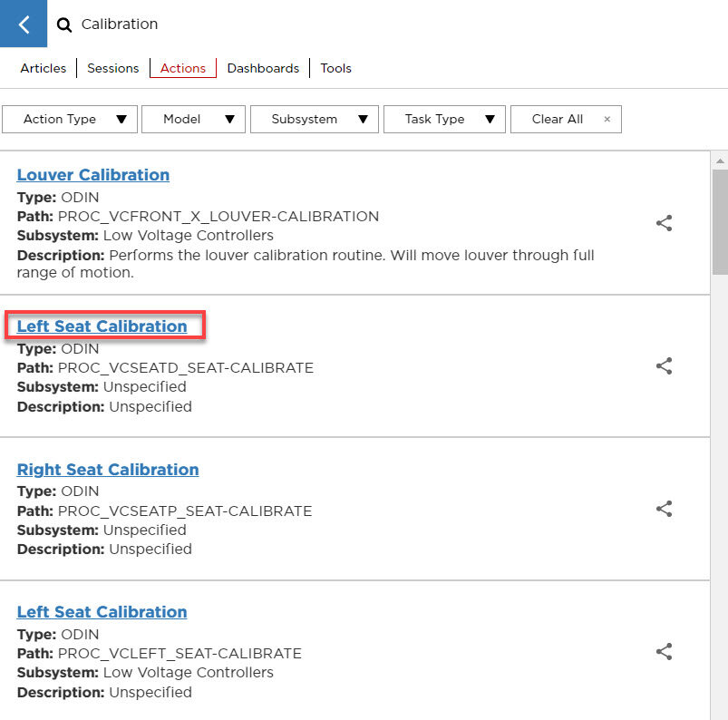Expand the Task Type filter dropdown
Viewport: 728px width, 720px height.
coord(444,120)
